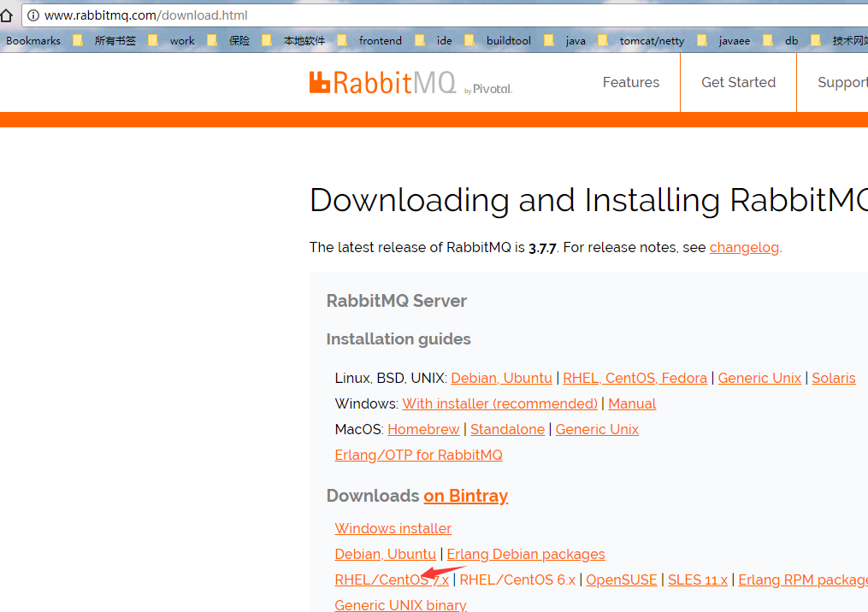This screenshot has width=868, height=612.
Task: Open the java bookmarks folder
Action: point(565,40)
